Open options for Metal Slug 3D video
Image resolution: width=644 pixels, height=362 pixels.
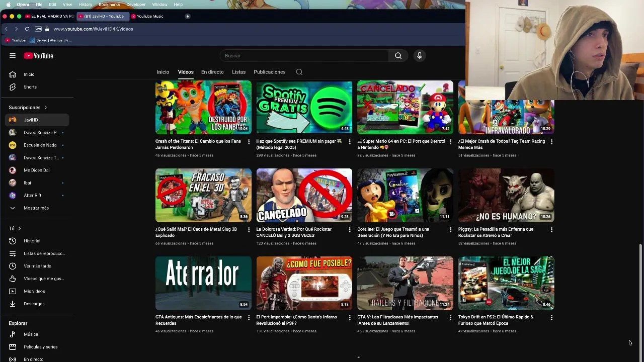249,230
